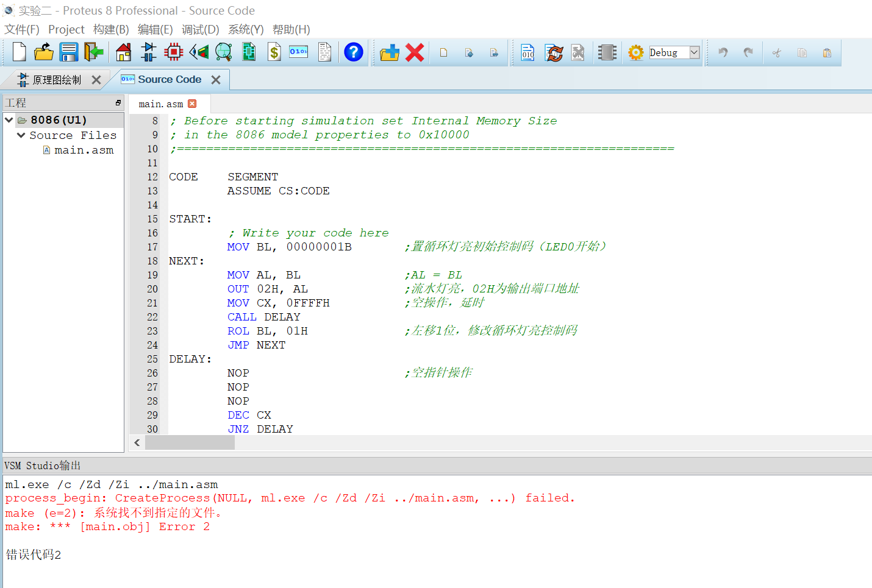Open Schematic Capture diode icon
The height and width of the screenshot is (588, 872).
[148, 52]
